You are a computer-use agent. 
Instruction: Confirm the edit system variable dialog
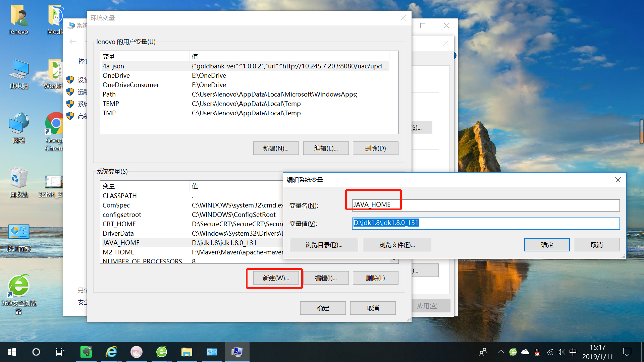click(547, 245)
